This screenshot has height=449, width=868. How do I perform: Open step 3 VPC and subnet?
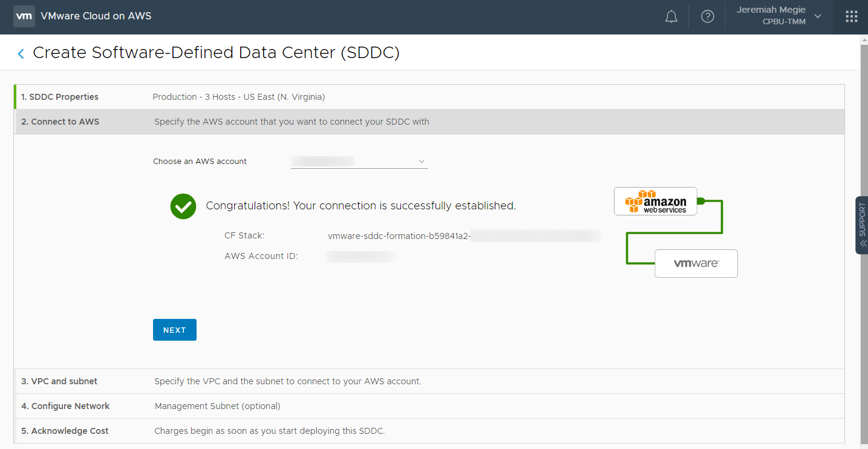(59, 381)
